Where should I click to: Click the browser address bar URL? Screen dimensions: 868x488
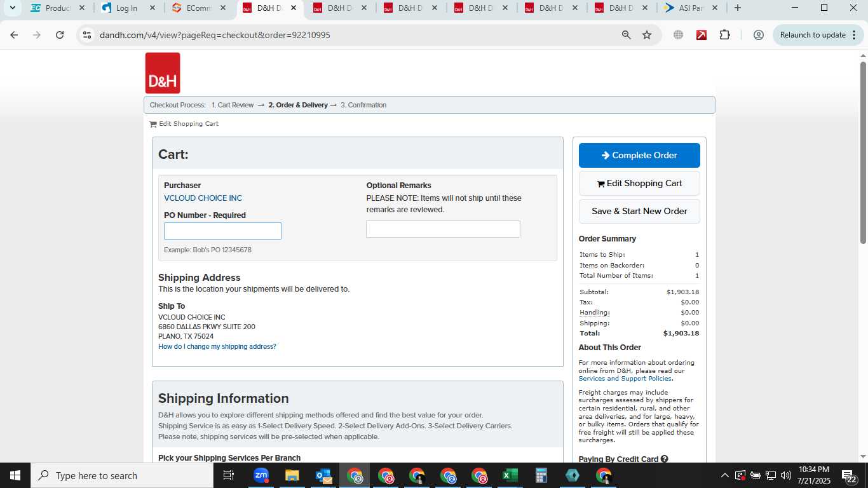215,35
